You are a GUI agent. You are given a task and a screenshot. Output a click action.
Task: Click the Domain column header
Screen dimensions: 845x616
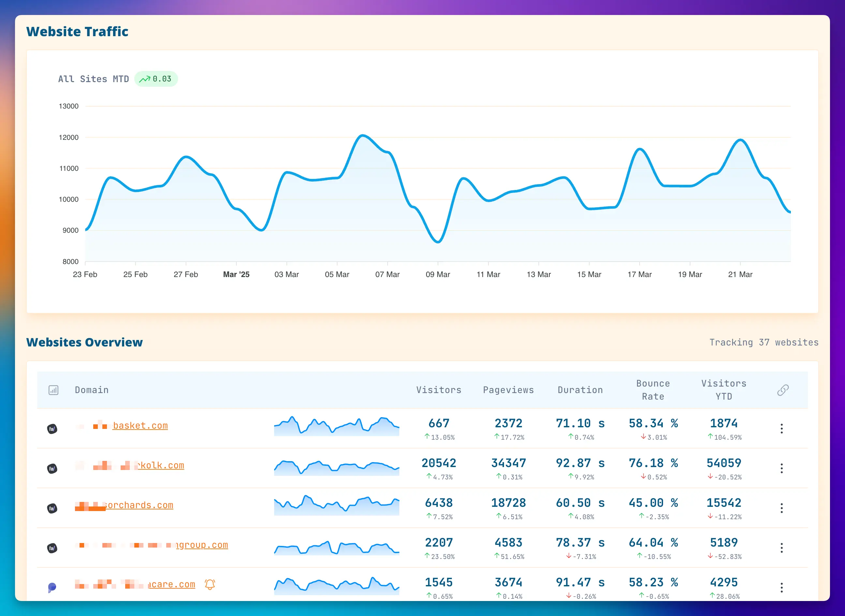coord(92,390)
